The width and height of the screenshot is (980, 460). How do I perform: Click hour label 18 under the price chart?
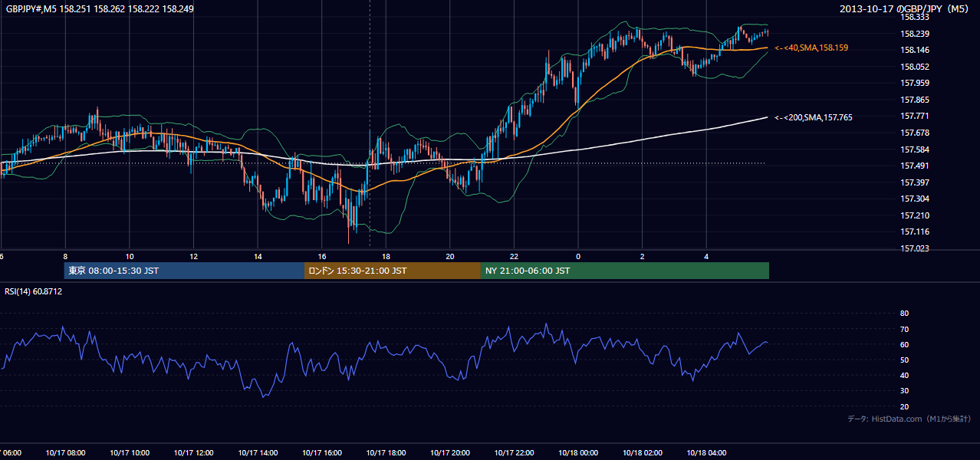pyautogui.click(x=386, y=257)
